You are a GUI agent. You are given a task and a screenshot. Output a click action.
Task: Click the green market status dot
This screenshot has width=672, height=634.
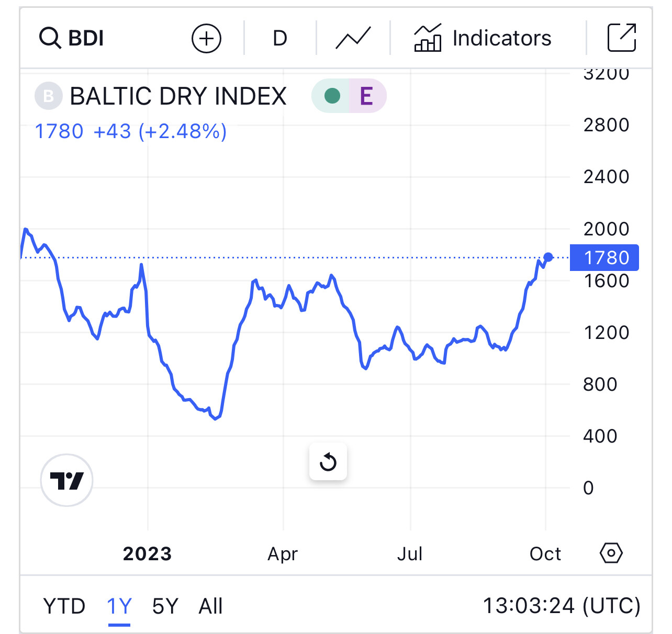click(332, 96)
